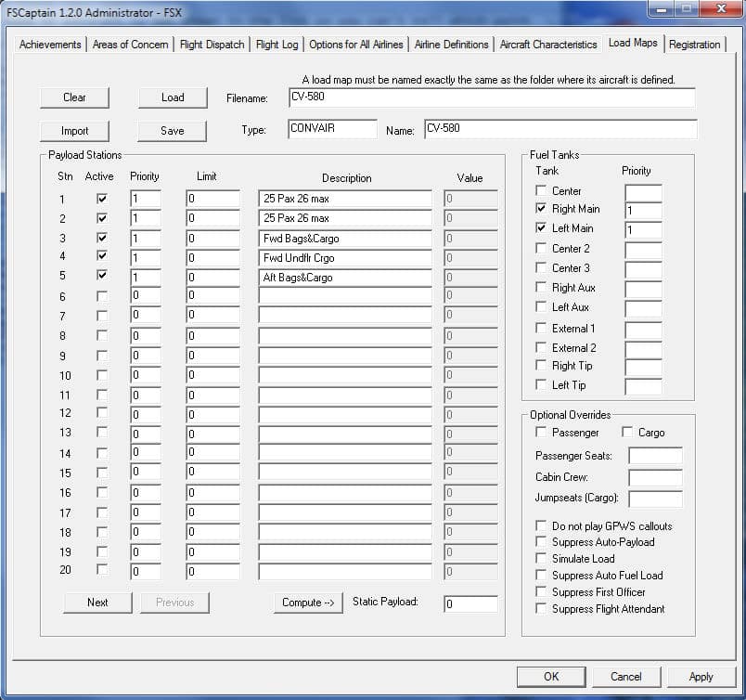Click the Compute --> button

(308, 603)
